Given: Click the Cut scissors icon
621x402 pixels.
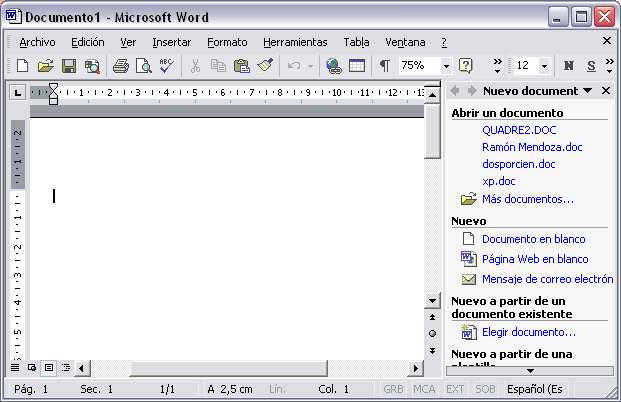Looking at the screenshot, I should [195, 66].
